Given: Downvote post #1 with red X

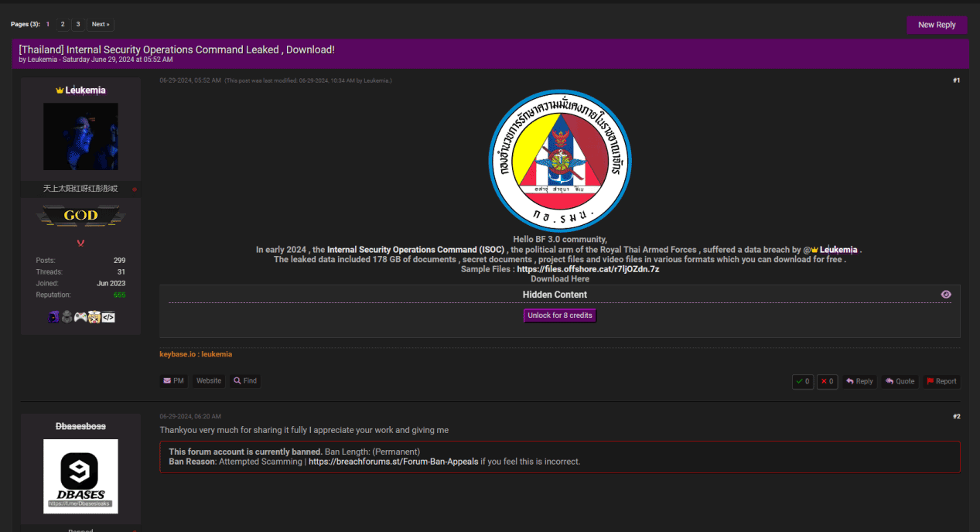Looking at the screenshot, I should tap(827, 381).
